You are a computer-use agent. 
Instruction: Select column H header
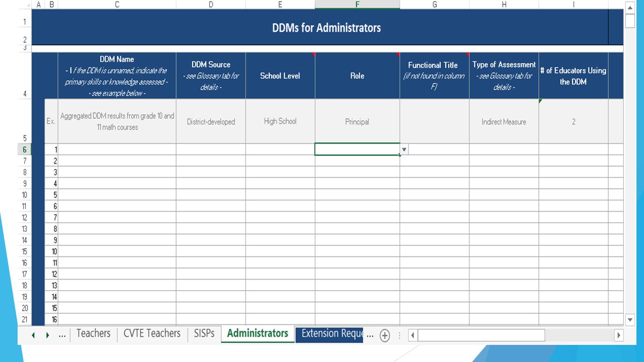[504, 5]
